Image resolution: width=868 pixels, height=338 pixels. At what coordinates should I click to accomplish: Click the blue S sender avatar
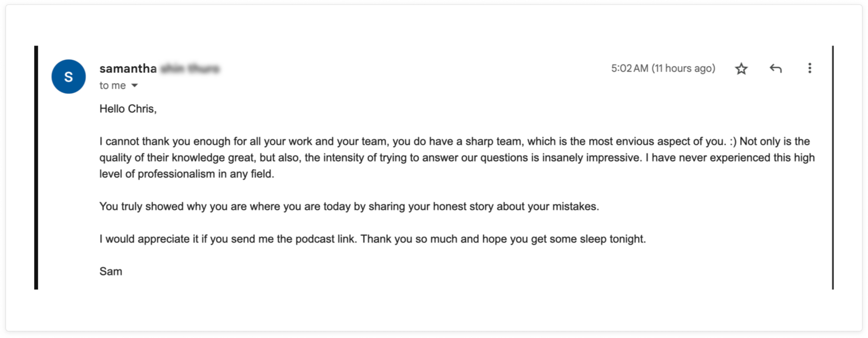(x=69, y=76)
